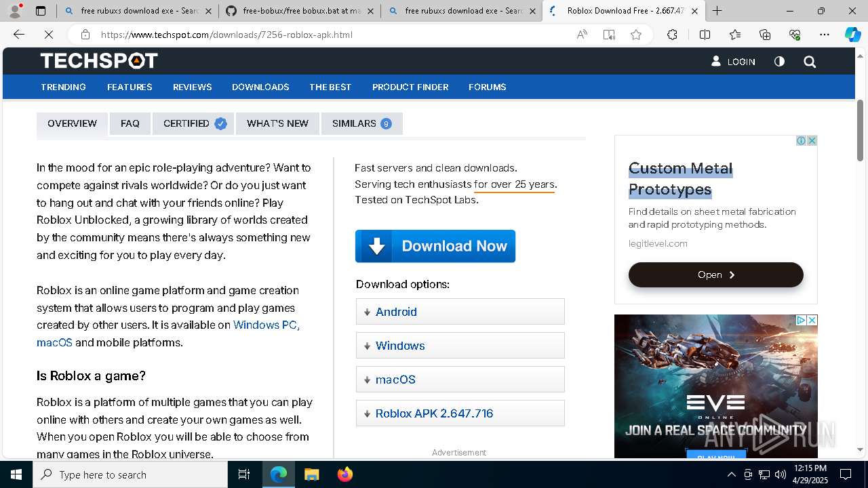Expand the Android download option
Screen dimensions: 868x488
460,312
